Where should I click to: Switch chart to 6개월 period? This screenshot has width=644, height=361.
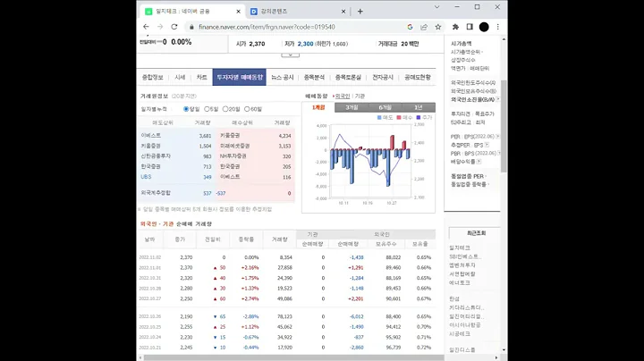click(385, 107)
